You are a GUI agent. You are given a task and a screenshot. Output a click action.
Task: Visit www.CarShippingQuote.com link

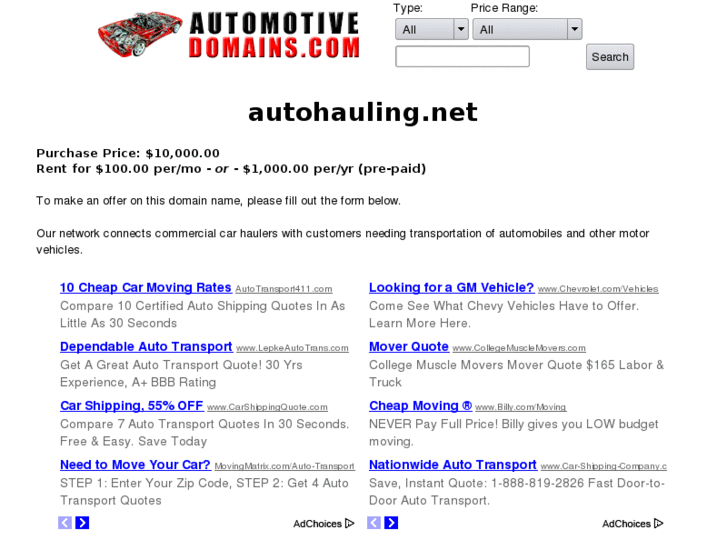tap(267, 407)
